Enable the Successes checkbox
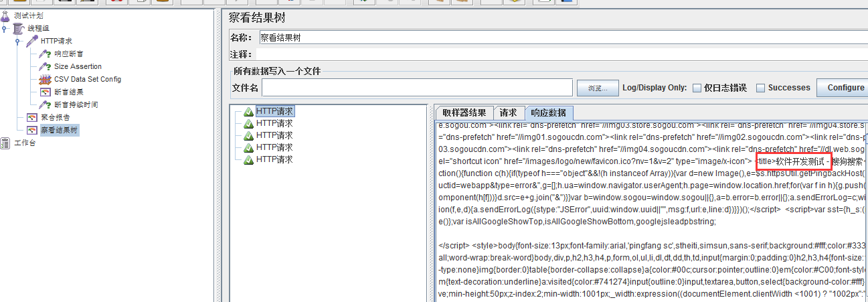Screen dimensions: 868x302 coord(760,88)
